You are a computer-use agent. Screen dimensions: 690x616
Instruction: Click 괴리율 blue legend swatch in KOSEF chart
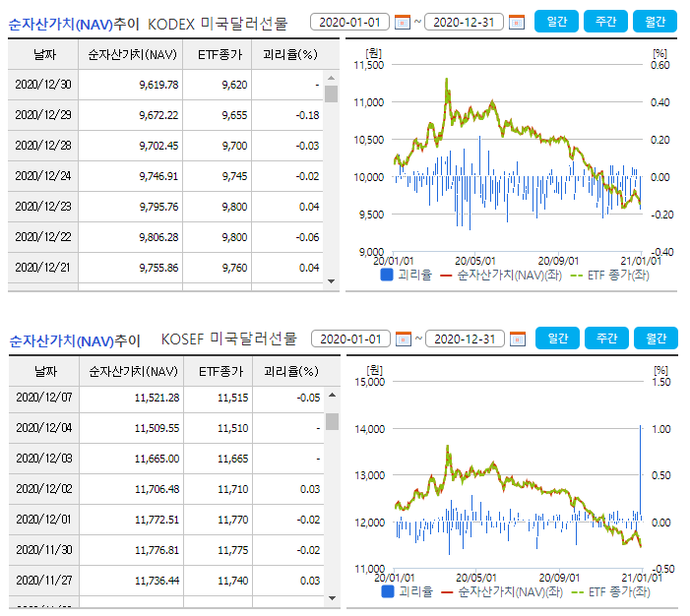[387, 591]
